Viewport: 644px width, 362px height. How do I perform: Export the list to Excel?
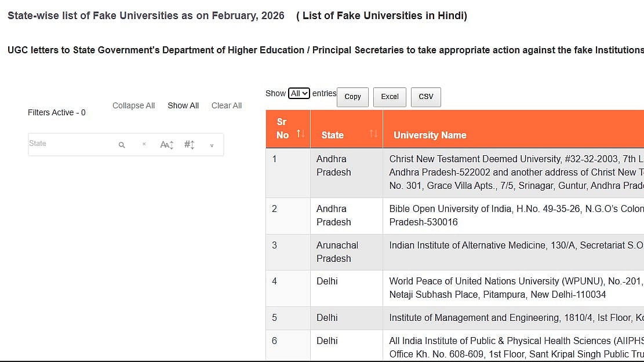point(389,97)
